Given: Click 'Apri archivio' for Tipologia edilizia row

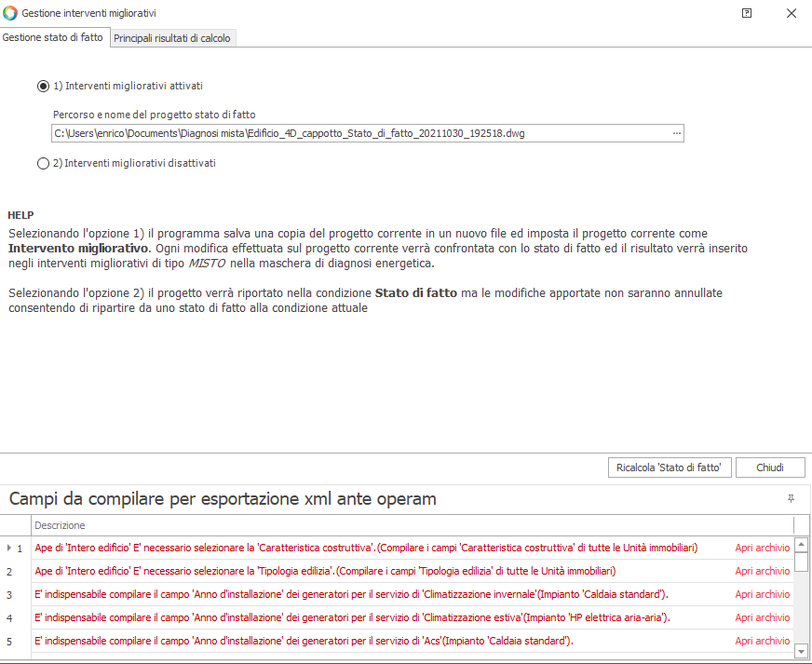Looking at the screenshot, I should (x=762, y=571).
